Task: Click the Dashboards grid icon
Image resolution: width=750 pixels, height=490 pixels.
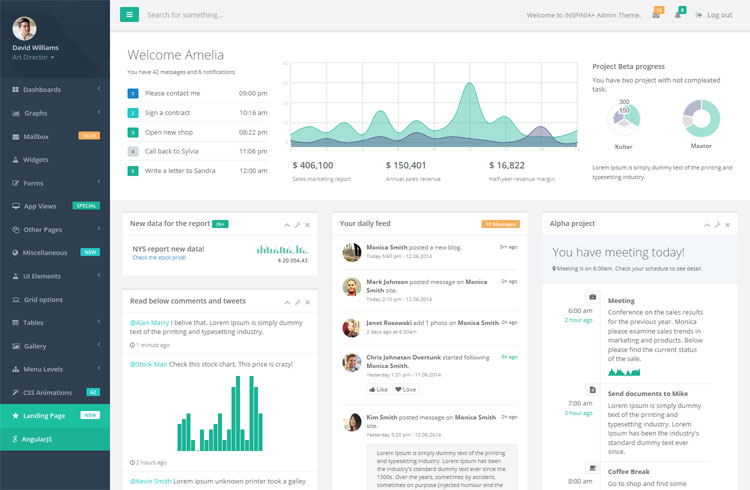Action: click(x=15, y=89)
